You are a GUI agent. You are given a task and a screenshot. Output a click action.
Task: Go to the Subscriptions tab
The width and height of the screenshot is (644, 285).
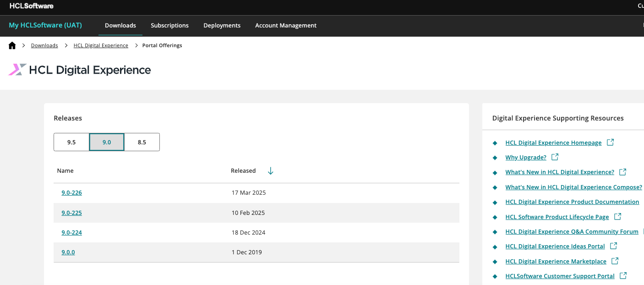pyautogui.click(x=169, y=26)
